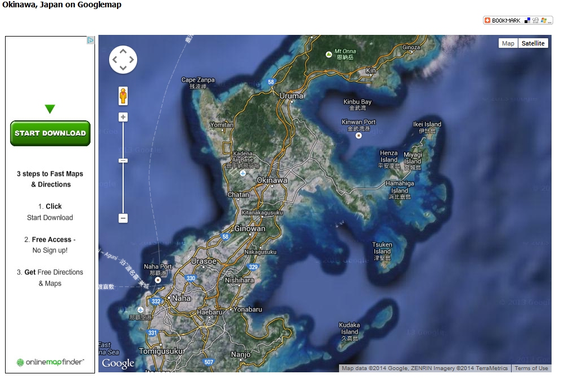Click the zoom slider handle
Viewport: 569px width, 392px height.
[123, 160]
